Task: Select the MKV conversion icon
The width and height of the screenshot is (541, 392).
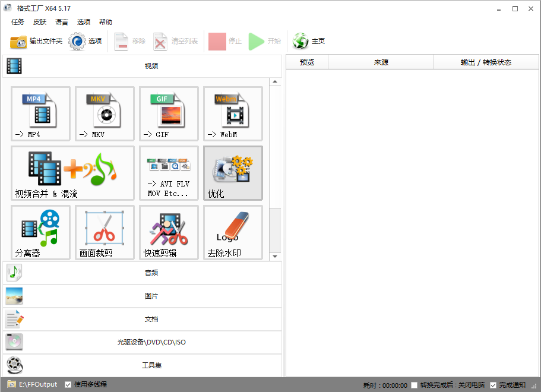Action: [x=105, y=113]
